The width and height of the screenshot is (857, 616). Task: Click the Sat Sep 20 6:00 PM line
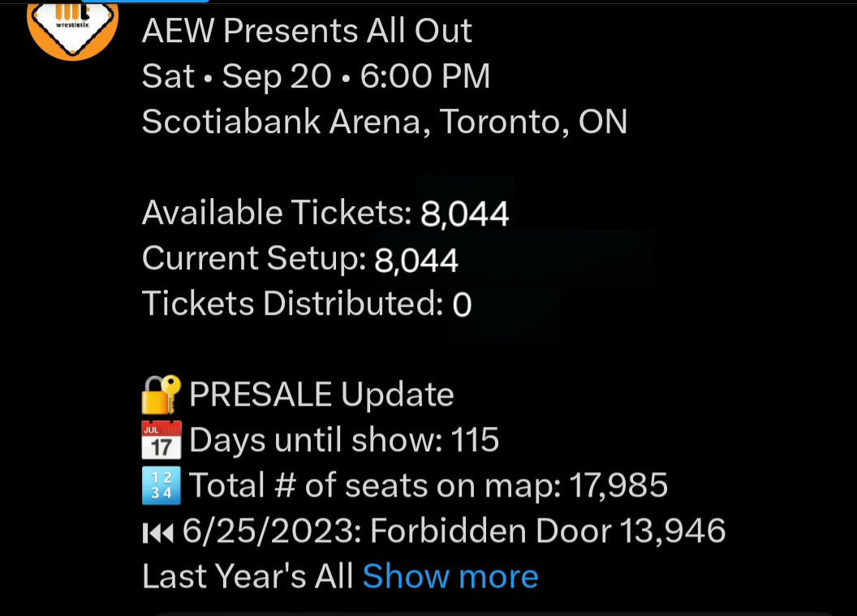pos(316,76)
